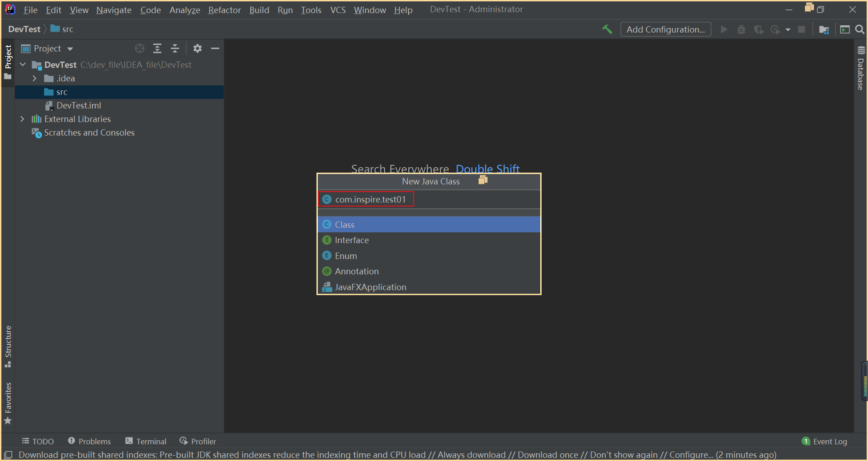Viewport: 868px width, 461px height.
Task: Click DevTest breadcrumb in navigation bar
Action: point(24,29)
